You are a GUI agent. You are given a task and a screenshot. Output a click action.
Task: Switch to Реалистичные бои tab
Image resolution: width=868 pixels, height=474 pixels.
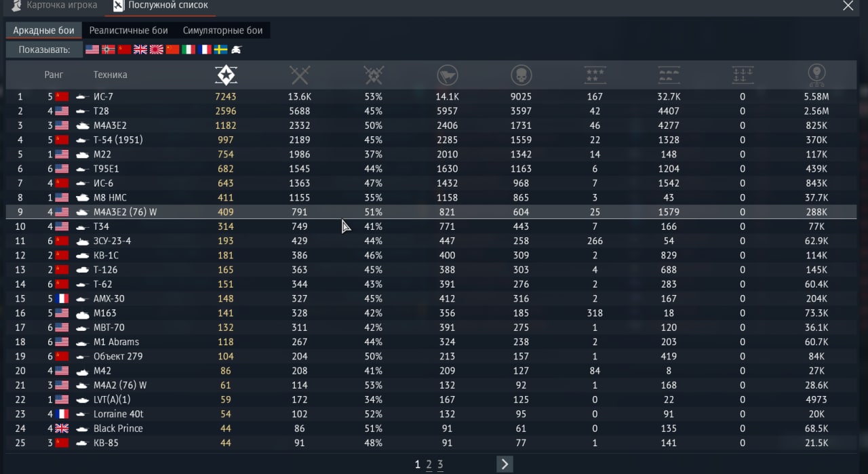tap(129, 31)
